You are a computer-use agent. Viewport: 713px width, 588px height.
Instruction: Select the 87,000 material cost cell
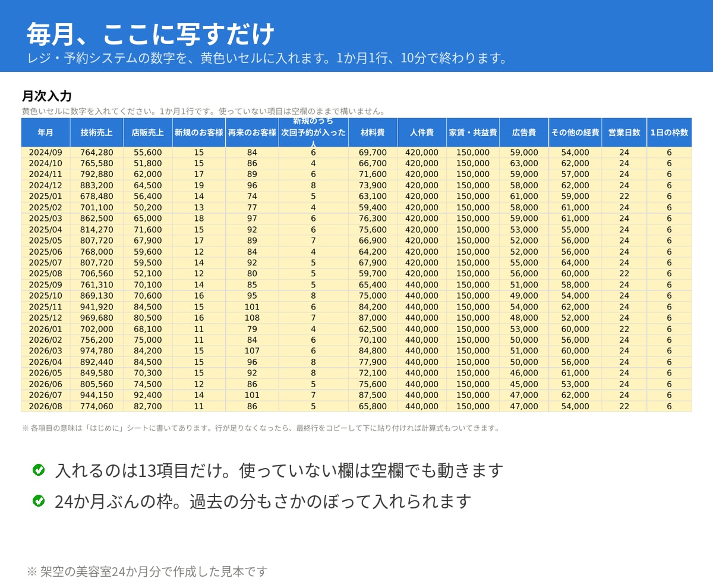tap(373, 318)
